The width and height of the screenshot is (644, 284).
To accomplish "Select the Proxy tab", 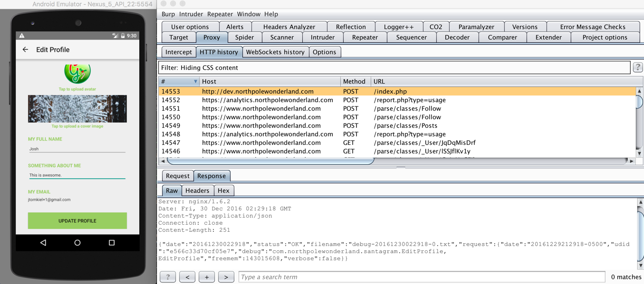I will (211, 37).
